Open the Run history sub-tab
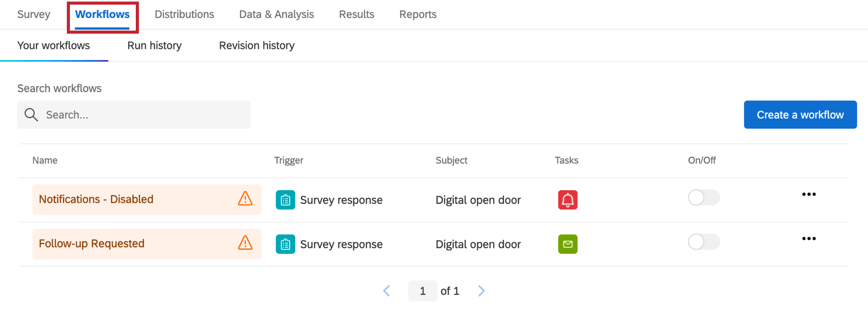This screenshot has width=868, height=309. coord(154,45)
